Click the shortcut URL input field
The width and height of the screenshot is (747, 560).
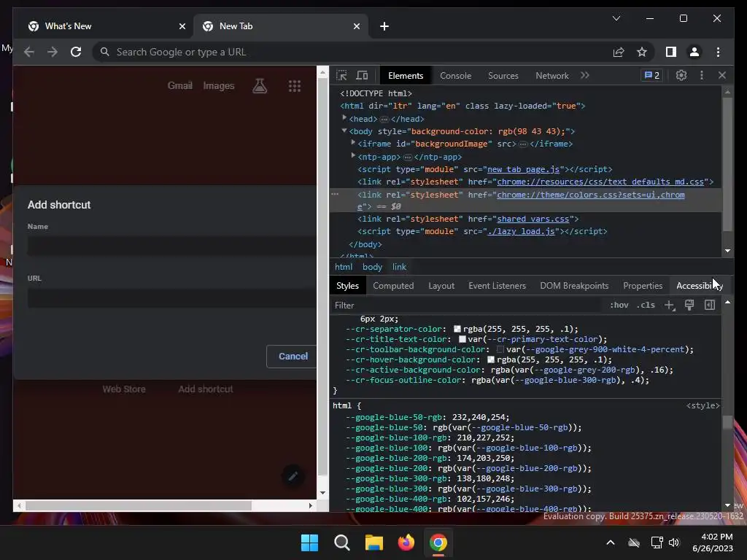[x=172, y=297]
